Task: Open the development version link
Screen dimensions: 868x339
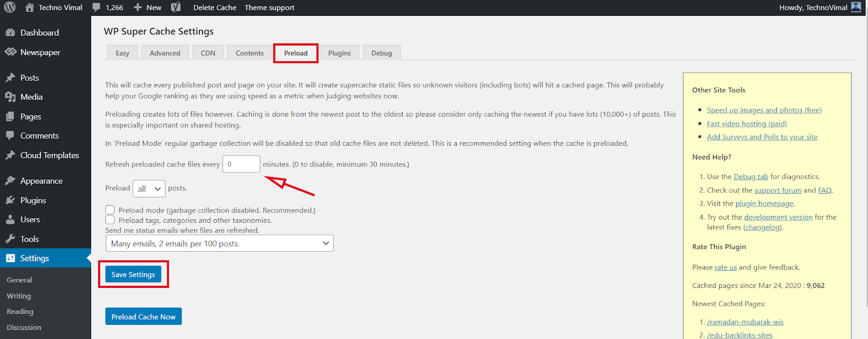Action: coord(778,218)
